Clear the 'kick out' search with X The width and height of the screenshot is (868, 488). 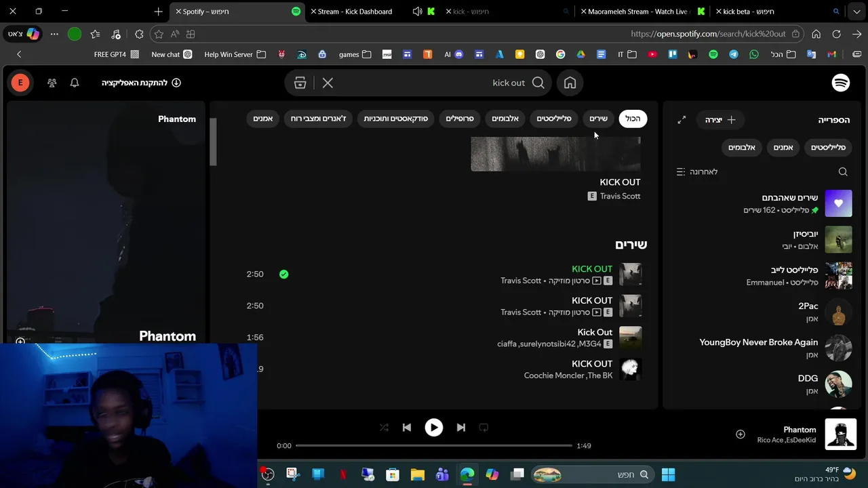click(328, 83)
